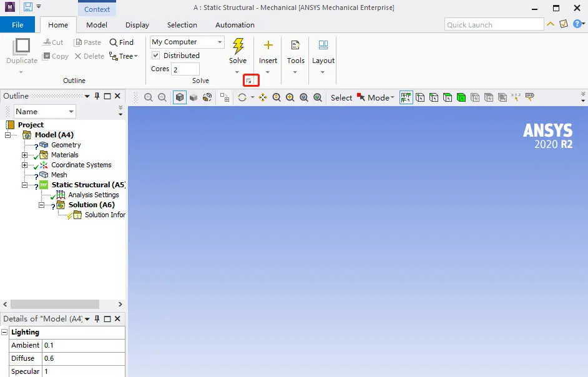Collapse the Lighting details section
Screen dimensions: 588x377
tap(4, 332)
